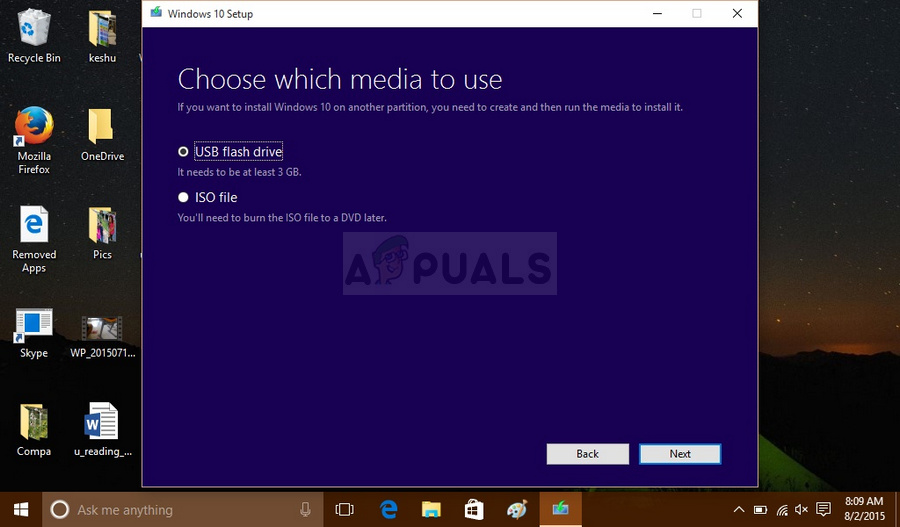The image size is (900, 527).
Task: Open the Windows Start menu
Action: pos(21,510)
